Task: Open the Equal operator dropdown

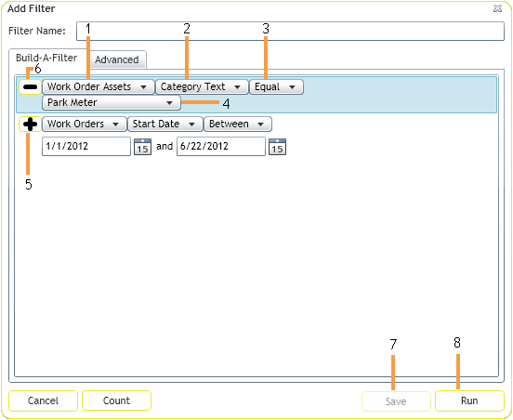Action: coord(276,87)
